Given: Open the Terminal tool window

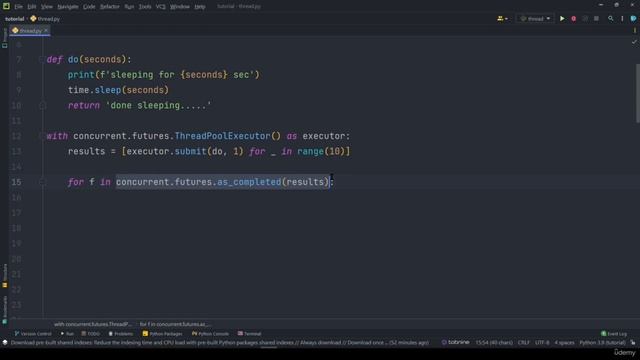Looking at the screenshot, I should 249,334.
